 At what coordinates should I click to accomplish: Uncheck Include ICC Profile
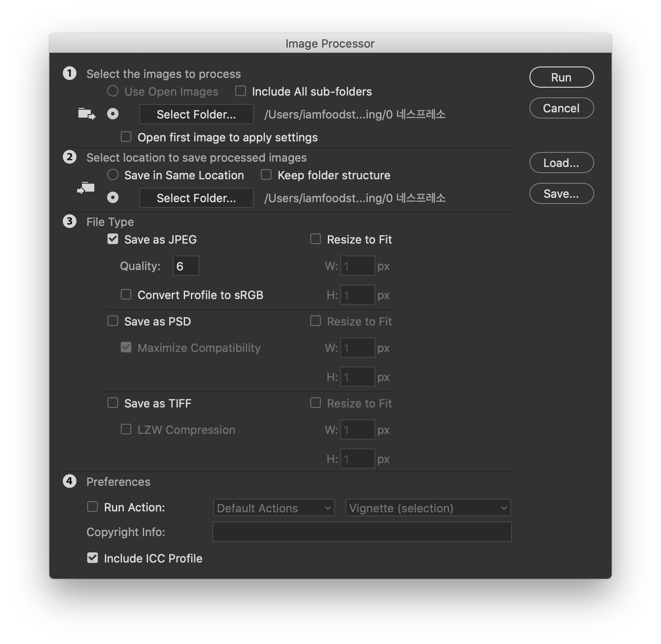pos(93,558)
